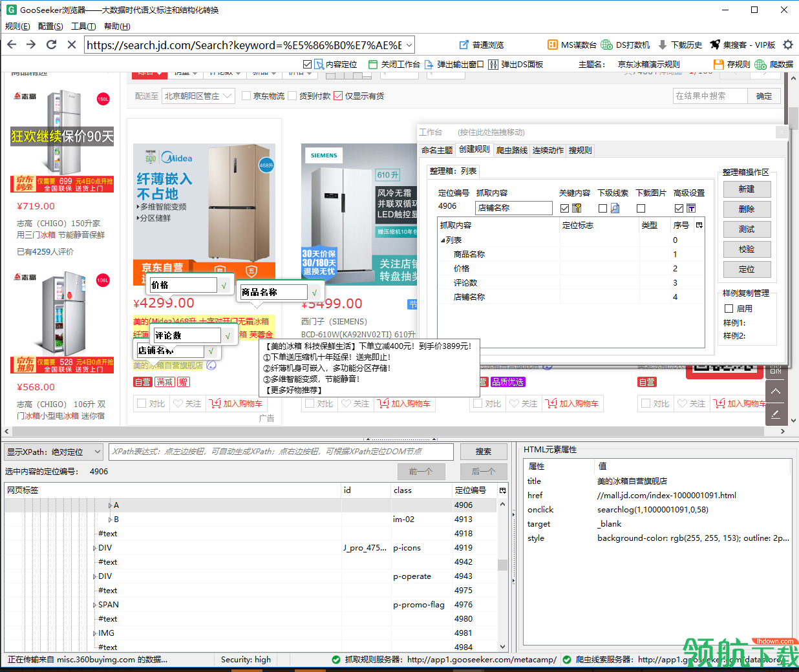Uncheck 仅显示有货 filter
This screenshot has width=799, height=672.
pos(338,96)
